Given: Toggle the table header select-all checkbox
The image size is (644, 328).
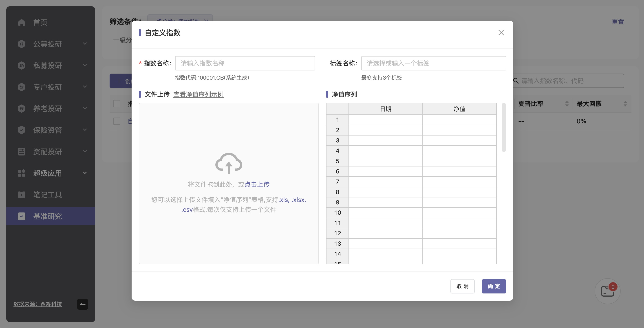Looking at the screenshot, I should point(117,104).
